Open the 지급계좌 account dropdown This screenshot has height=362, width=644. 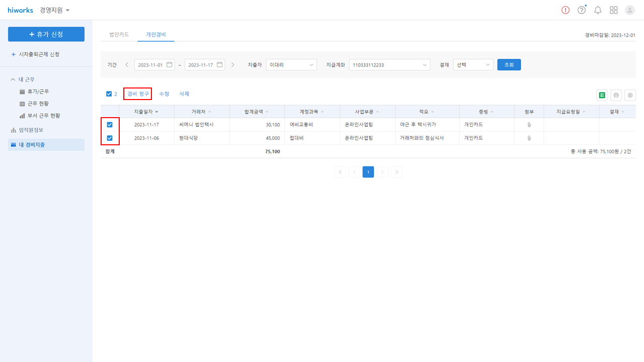[389, 65]
